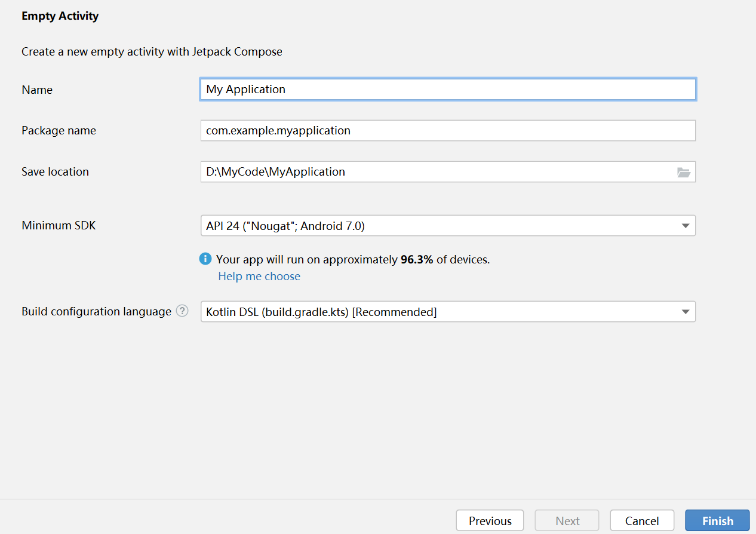
Task: Click the question mark help icon
Action: (x=182, y=311)
